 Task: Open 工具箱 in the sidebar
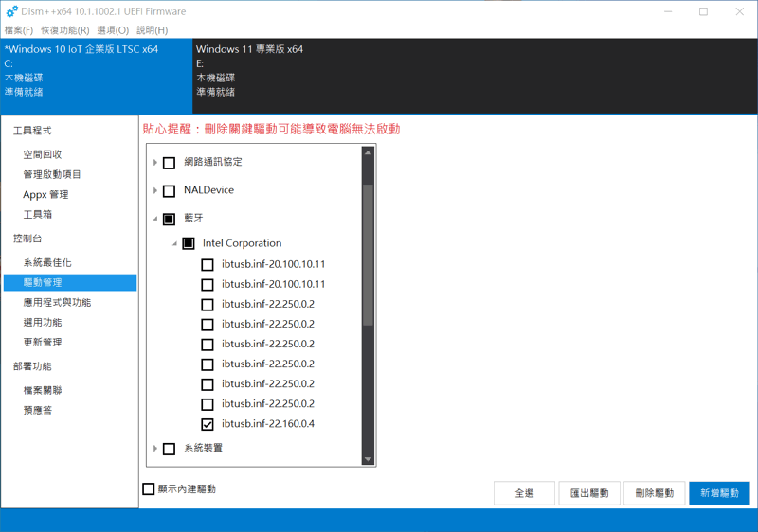[37, 214]
